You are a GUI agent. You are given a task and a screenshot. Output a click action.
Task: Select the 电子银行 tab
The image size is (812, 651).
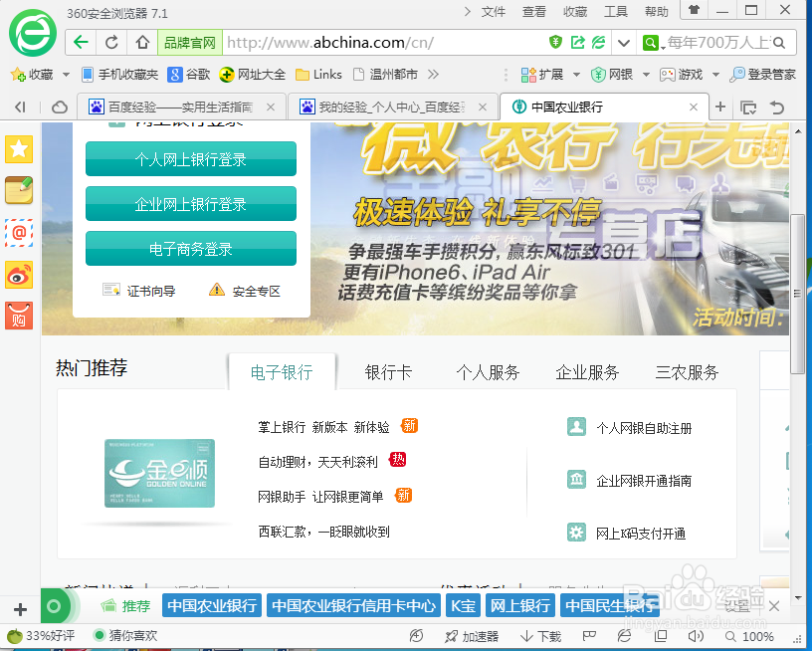283,372
